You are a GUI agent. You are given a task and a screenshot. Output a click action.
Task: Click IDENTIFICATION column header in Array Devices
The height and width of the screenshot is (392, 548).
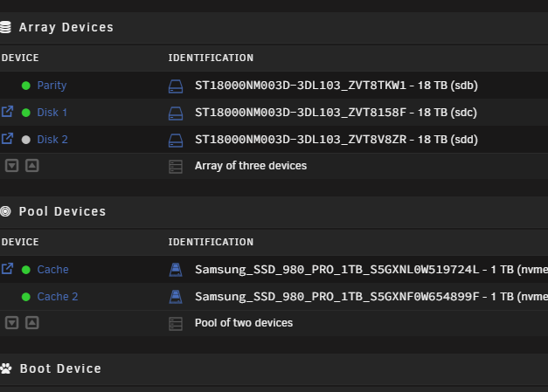pyautogui.click(x=211, y=58)
